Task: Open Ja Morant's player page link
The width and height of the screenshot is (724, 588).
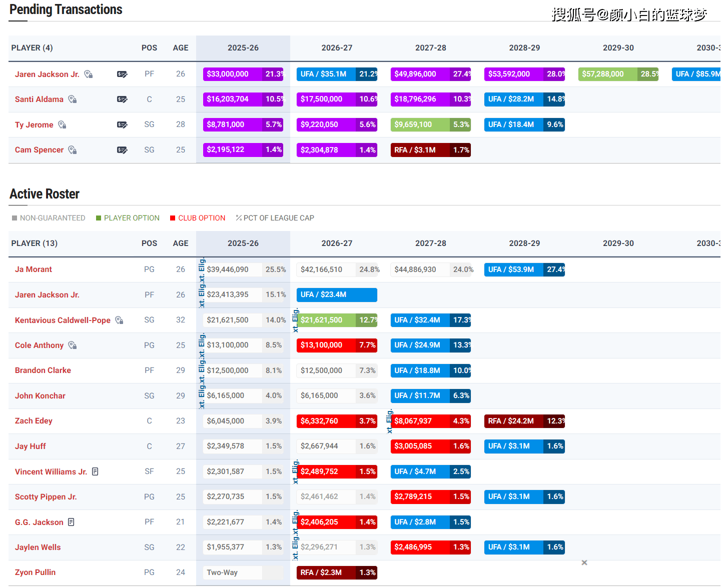Action: 34,269
